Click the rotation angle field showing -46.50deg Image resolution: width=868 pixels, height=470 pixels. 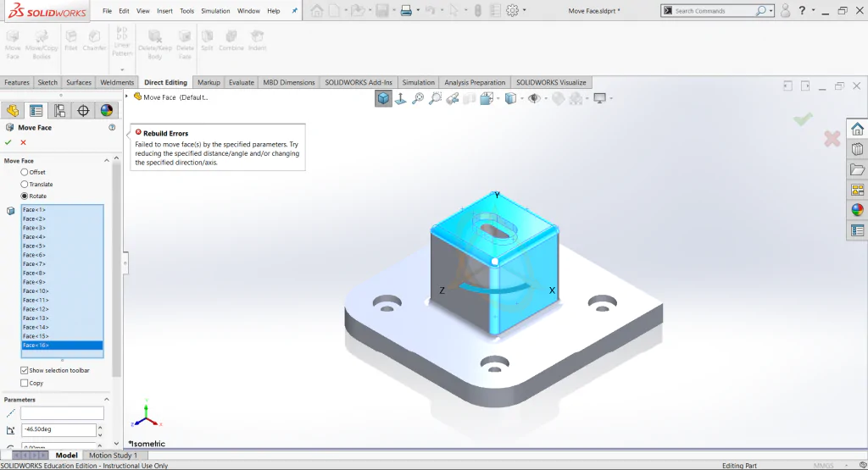pyautogui.click(x=58, y=429)
